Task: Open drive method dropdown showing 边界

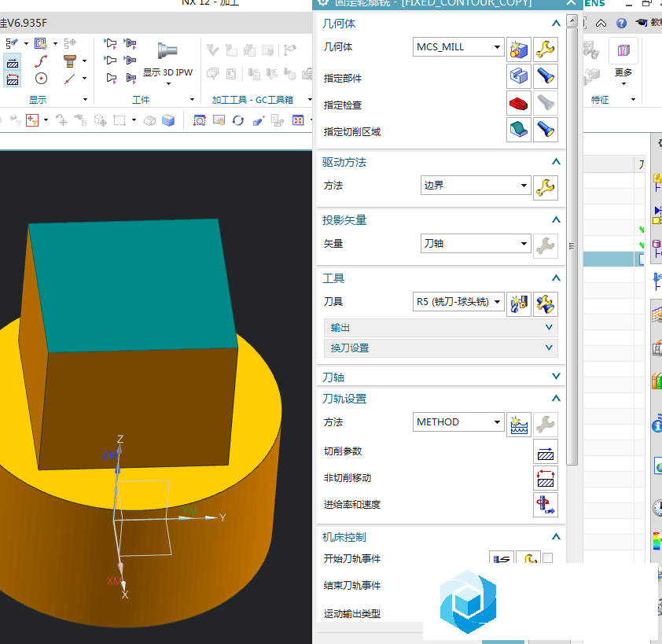Action: [x=476, y=186]
